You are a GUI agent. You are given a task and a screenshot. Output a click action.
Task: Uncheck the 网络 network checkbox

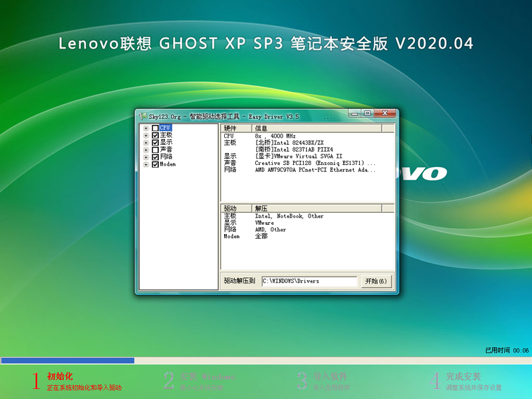click(x=156, y=157)
